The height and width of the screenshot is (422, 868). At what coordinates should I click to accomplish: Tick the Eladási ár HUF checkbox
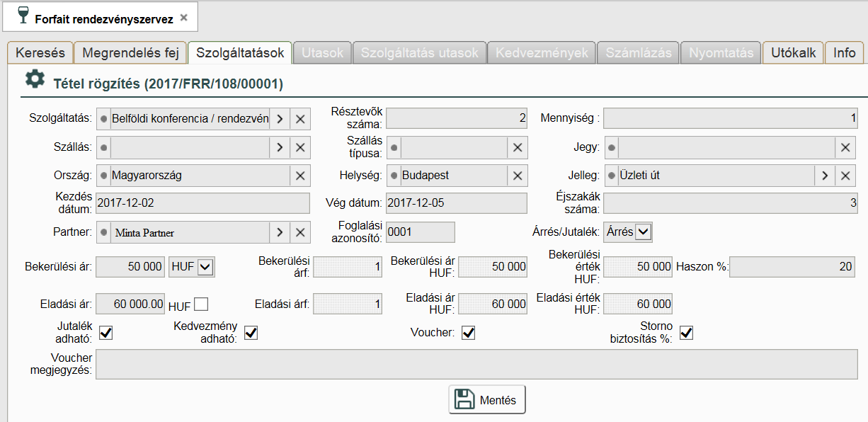[202, 304]
